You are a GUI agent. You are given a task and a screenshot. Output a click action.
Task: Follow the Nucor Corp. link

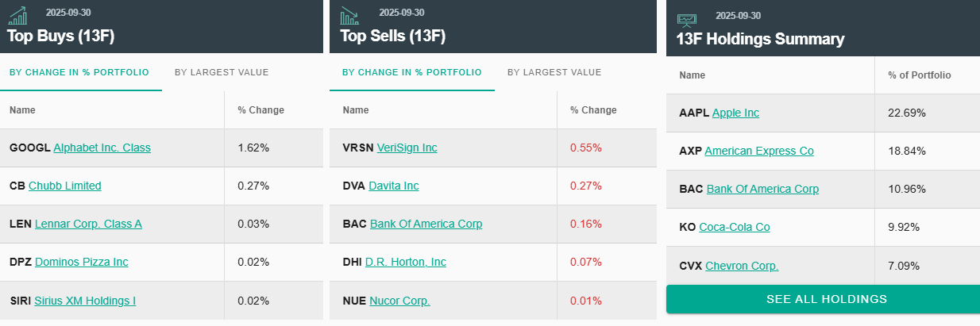[x=399, y=301]
